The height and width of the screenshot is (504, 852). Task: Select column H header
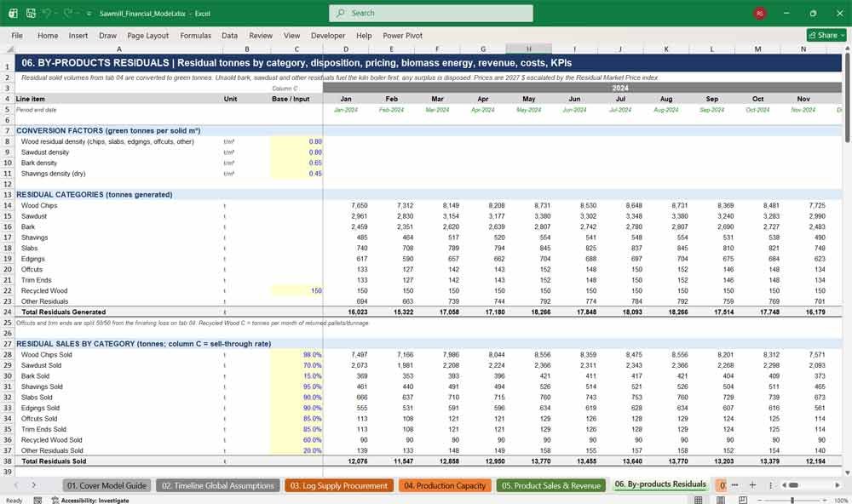point(529,49)
